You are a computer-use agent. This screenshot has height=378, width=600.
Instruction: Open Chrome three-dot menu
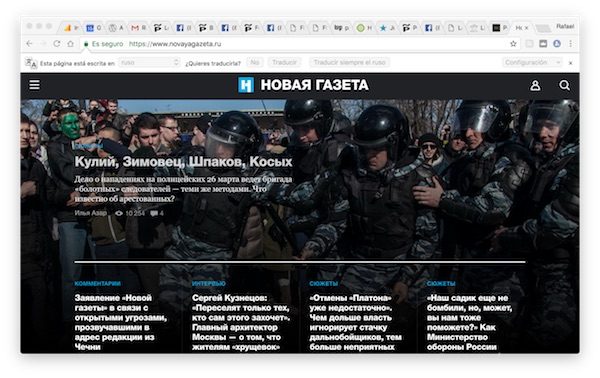pyautogui.click(x=570, y=44)
